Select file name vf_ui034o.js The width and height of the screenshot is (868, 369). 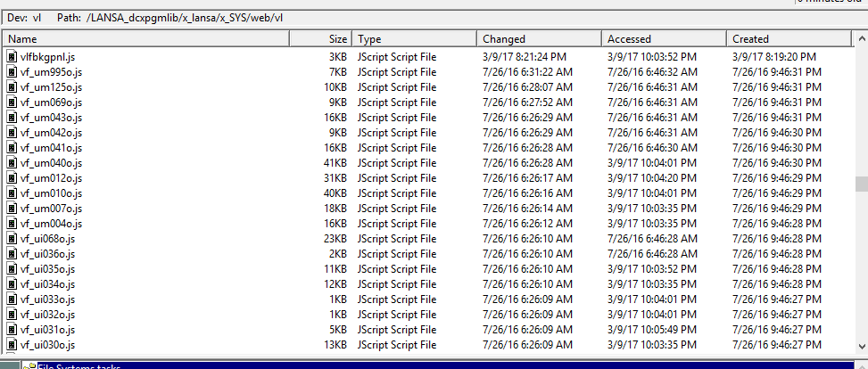47,284
